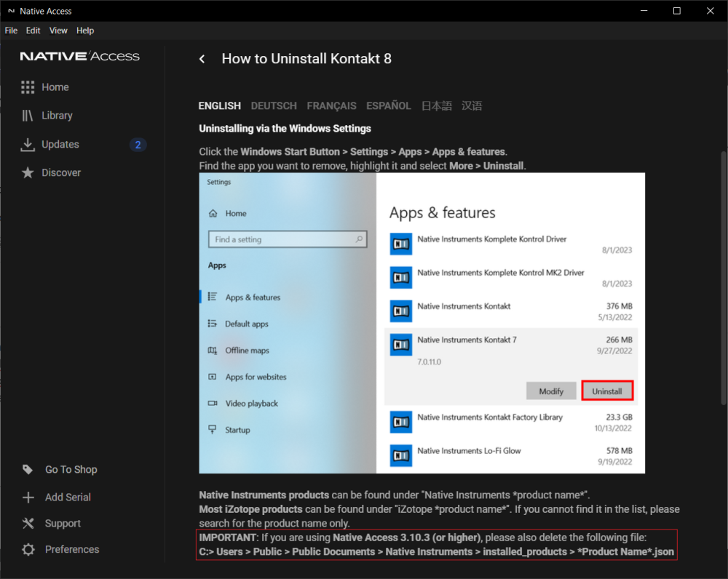Open the Support label
The height and width of the screenshot is (579, 728).
(x=63, y=523)
